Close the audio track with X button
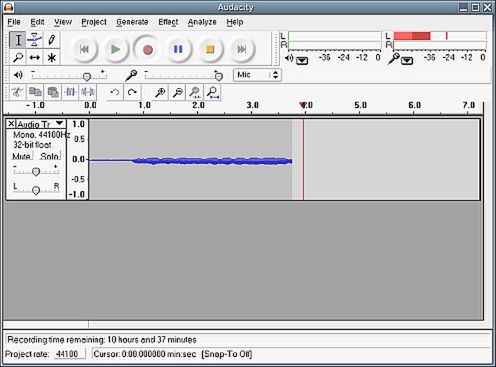Image resolution: width=496 pixels, height=367 pixels. click(11, 124)
